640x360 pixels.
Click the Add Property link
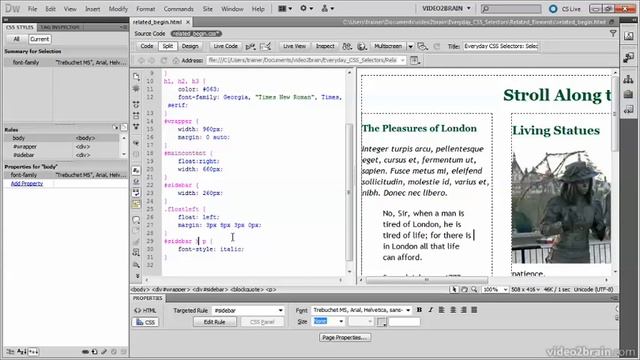[x=27, y=184]
